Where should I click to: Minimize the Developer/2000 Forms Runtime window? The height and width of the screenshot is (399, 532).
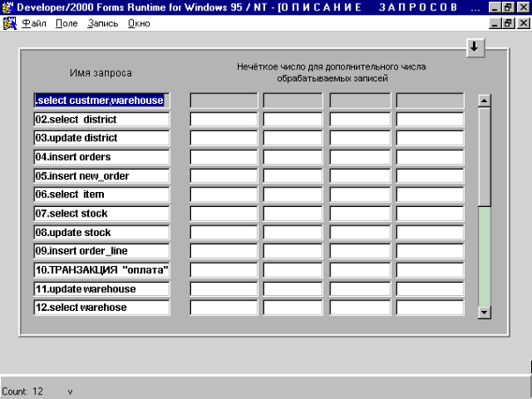click(x=495, y=7)
